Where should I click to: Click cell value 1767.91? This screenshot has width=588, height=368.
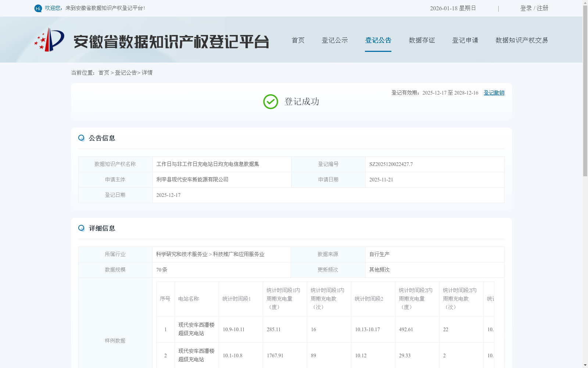tap(275, 355)
